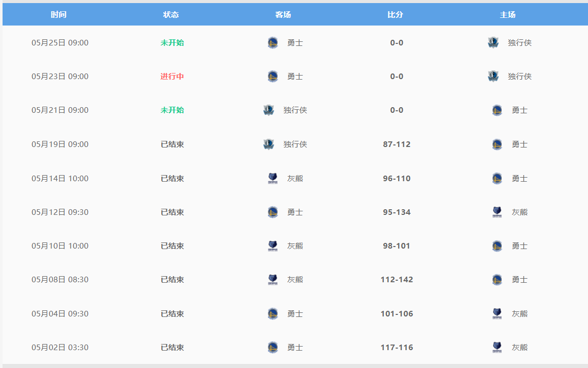Select the 进行中 status on 05月23日
588x368 pixels.
(172, 77)
